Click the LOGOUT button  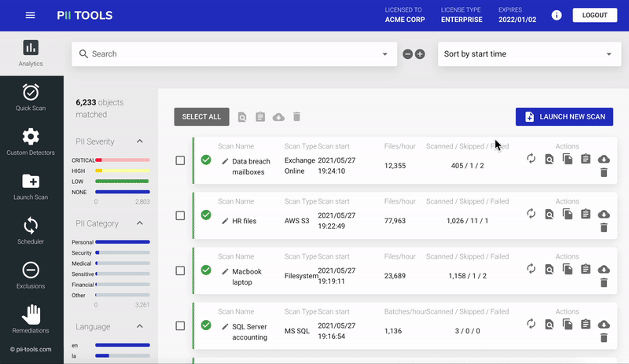click(594, 15)
